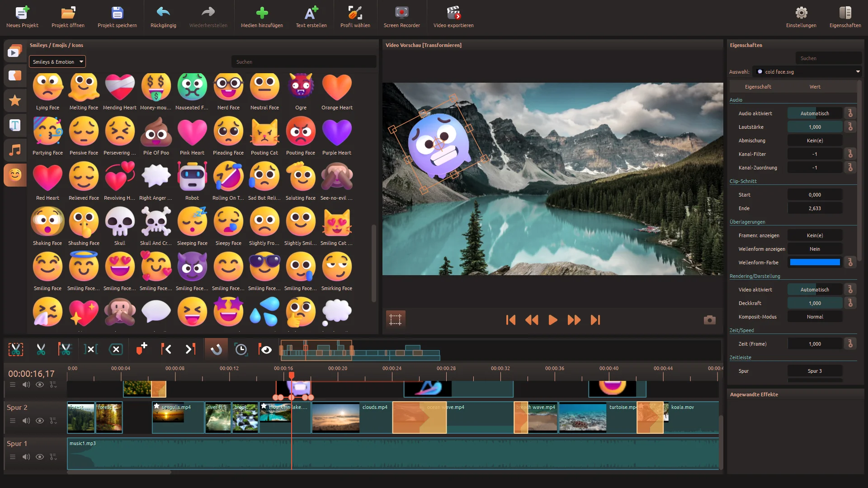Jump to the end of video
The image size is (868, 488).
coord(595,320)
